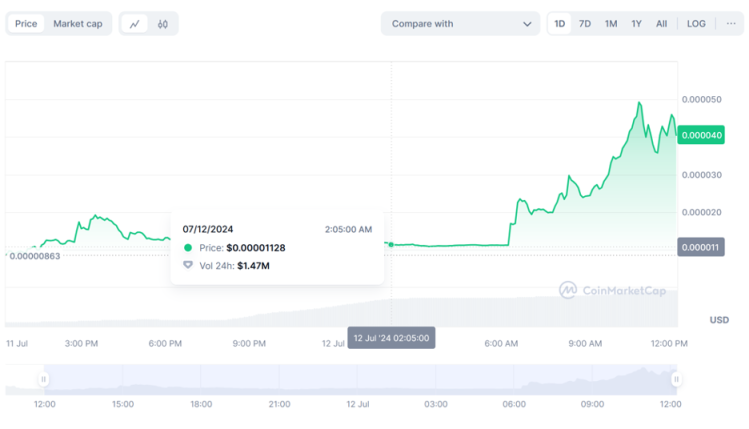Image resolution: width=749 pixels, height=429 pixels.
Task: Switch to candlestick chart icon
Action: (x=162, y=24)
